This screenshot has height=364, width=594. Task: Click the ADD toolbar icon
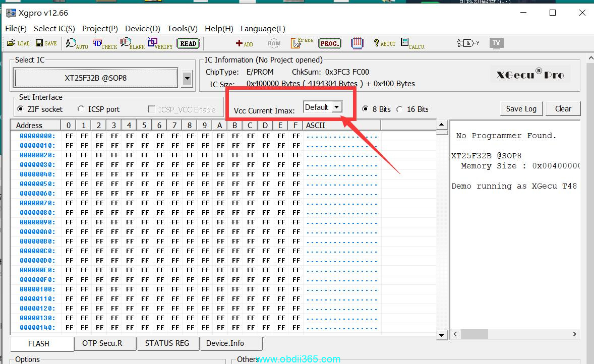[x=245, y=43]
